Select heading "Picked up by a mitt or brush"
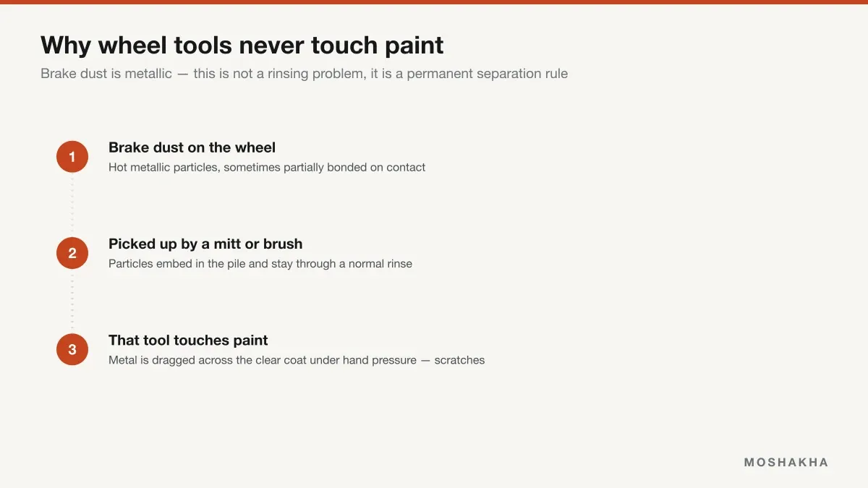Viewport: 868px width, 488px height. [x=205, y=244]
